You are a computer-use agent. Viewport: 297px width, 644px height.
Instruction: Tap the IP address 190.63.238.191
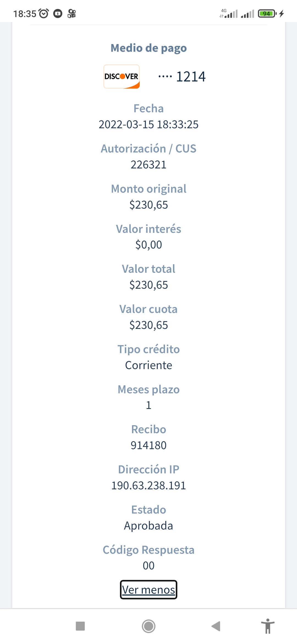(x=148, y=485)
